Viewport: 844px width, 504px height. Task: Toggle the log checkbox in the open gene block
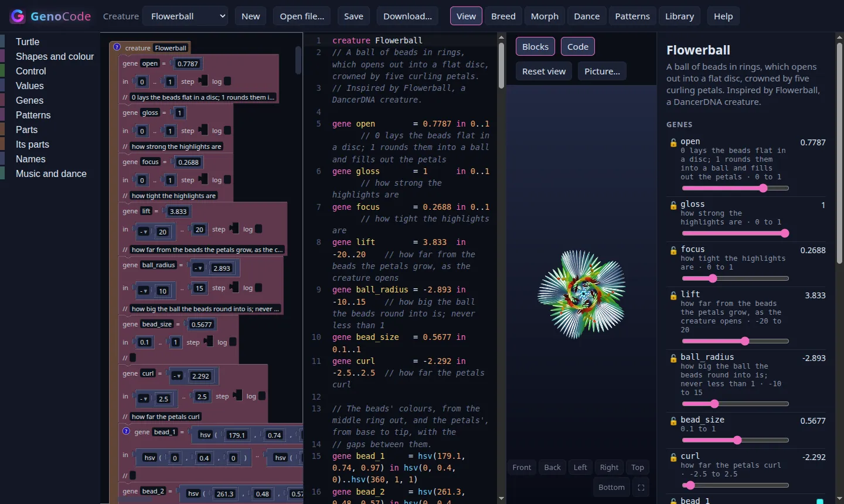coord(227,81)
